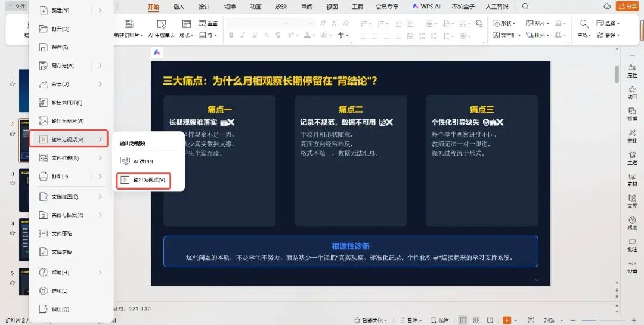
Task: Open the File print (文件打包) menu icon
Action: coord(43,158)
